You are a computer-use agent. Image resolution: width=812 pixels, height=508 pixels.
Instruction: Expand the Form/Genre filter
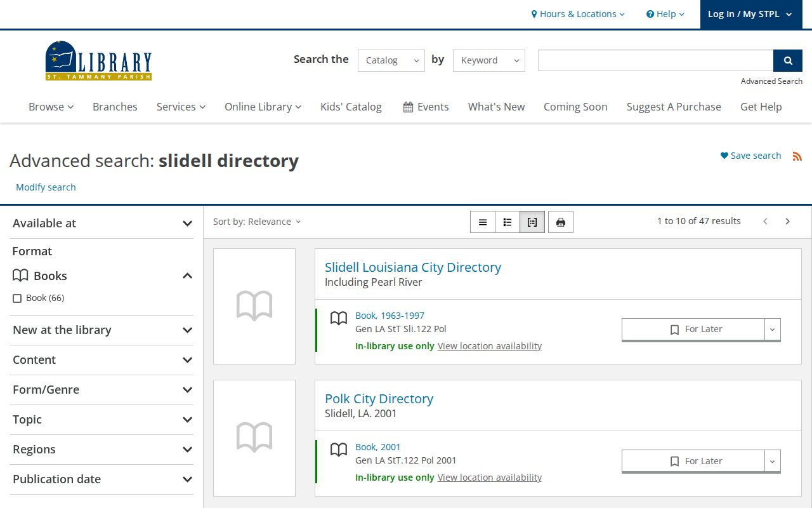point(101,390)
